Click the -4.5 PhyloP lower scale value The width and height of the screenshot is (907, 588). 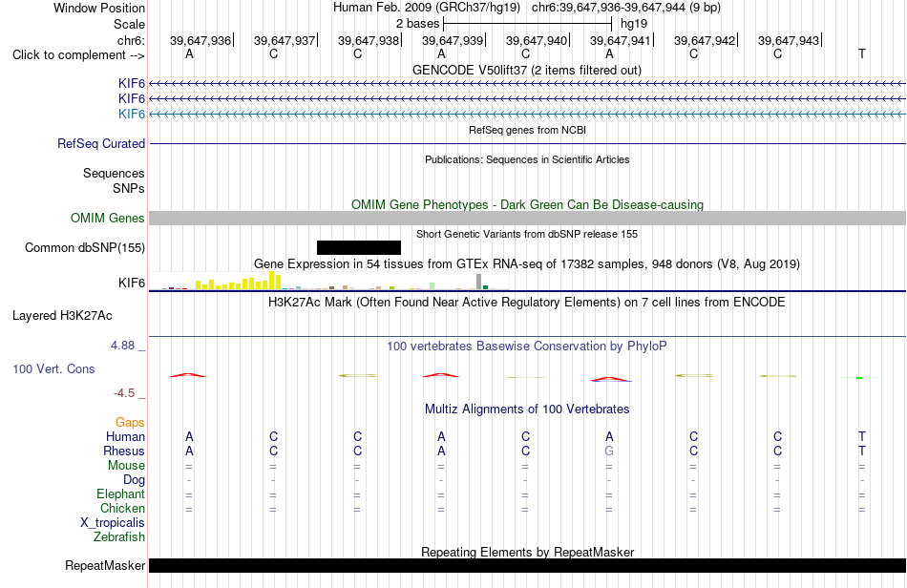[124, 393]
